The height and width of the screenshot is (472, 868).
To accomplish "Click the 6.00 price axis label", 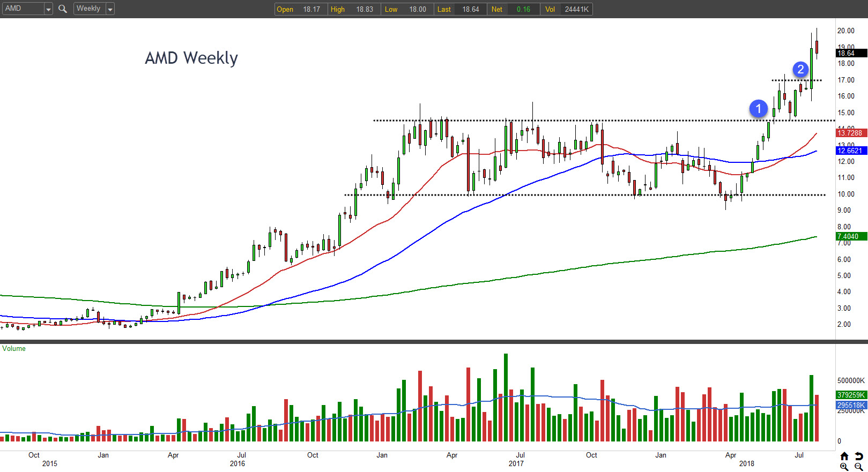I will tap(844, 259).
